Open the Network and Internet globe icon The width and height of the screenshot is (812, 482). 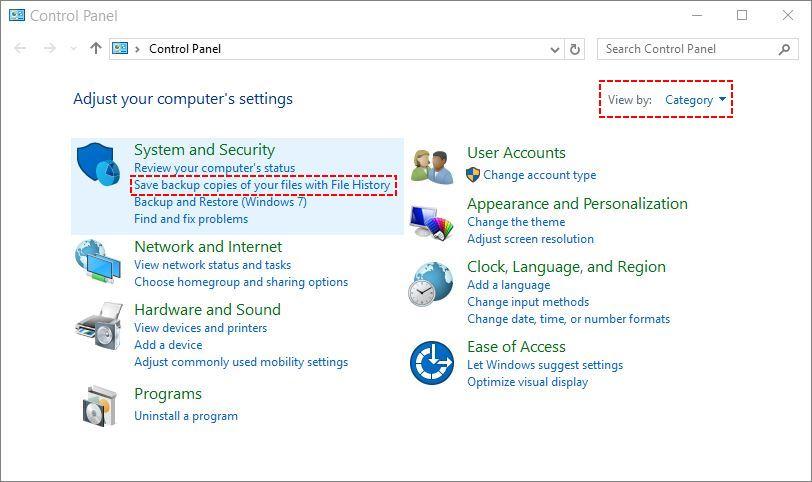(x=98, y=261)
